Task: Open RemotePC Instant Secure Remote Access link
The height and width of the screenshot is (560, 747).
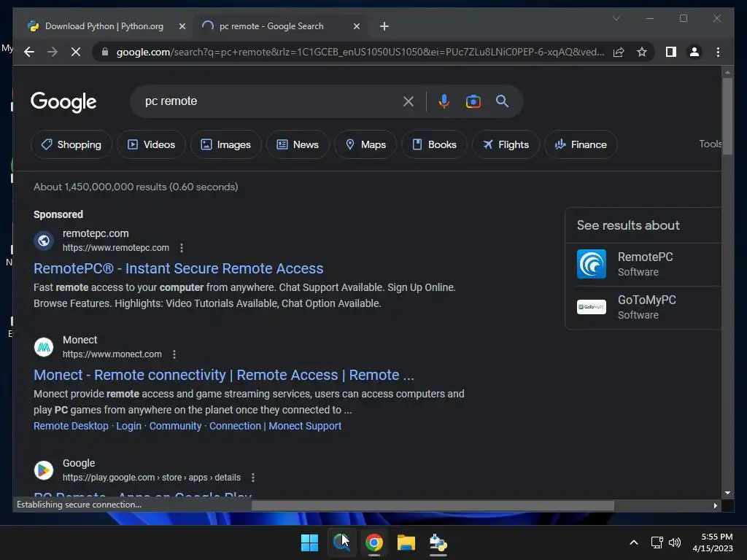Action: pyautogui.click(x=178, y=268)
